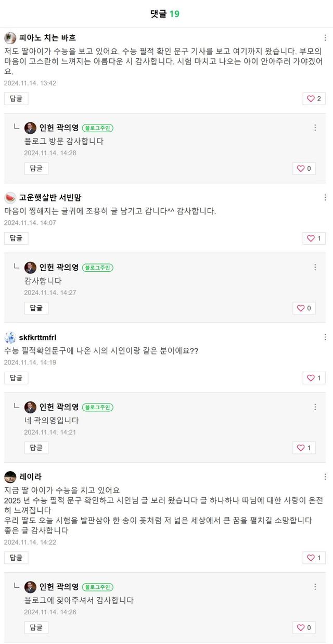Click the 댓글 19 comments header
This screenshot has width=333, height=644.
(165, 14)
